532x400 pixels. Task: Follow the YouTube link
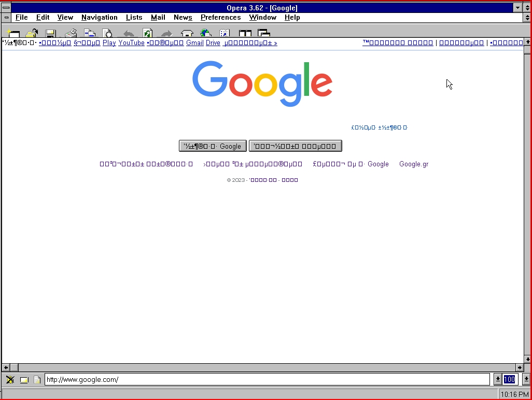tap(131, 42)
